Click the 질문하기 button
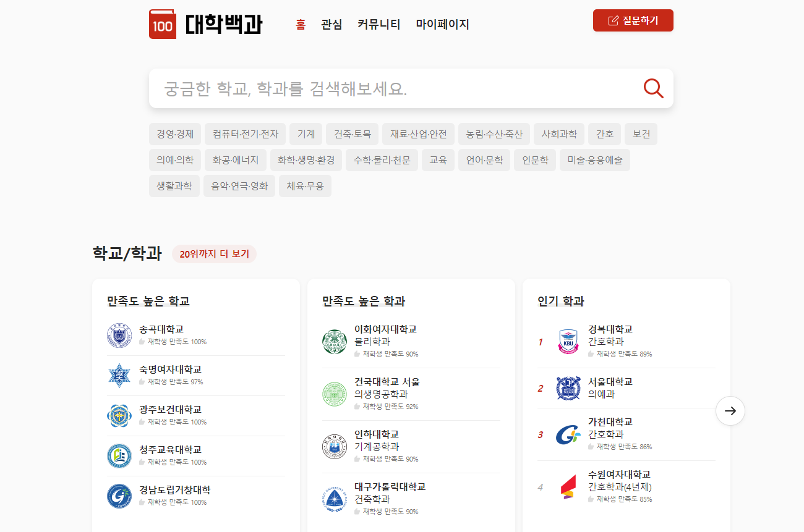Image resolution: width=804 pixels, height=532 pixels. pos(633,20)
